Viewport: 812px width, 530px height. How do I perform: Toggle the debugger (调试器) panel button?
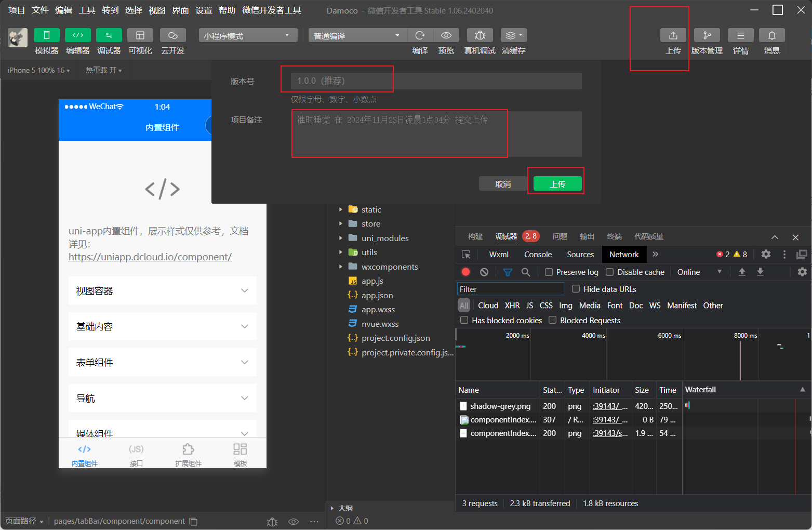pyautogui.click(x=109, y=35)
